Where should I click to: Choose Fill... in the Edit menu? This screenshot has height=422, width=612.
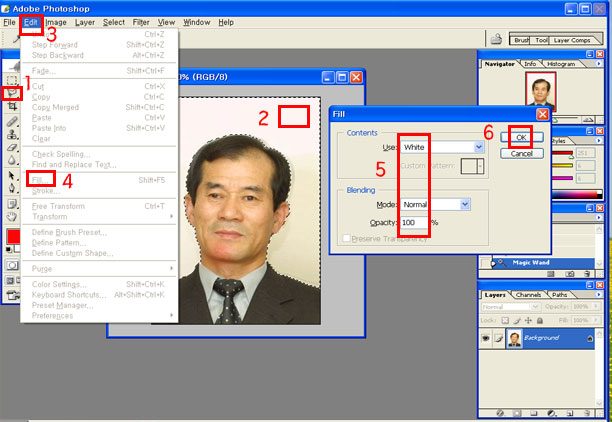tap(98, 180)
